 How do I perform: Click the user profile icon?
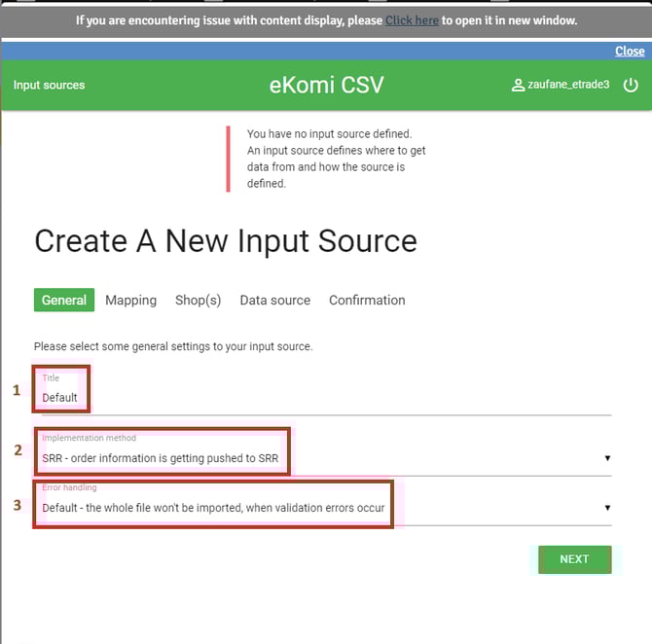pos(518,86)
